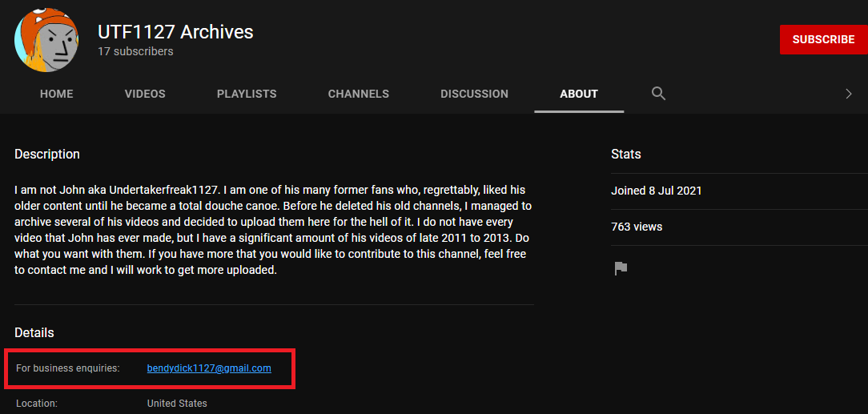
Task: Switch to the Videos tab
Action: (145, 94)
